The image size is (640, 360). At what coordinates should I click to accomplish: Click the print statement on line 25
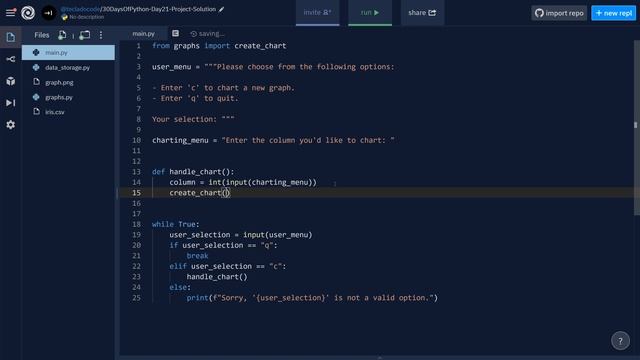coord(312,298)
